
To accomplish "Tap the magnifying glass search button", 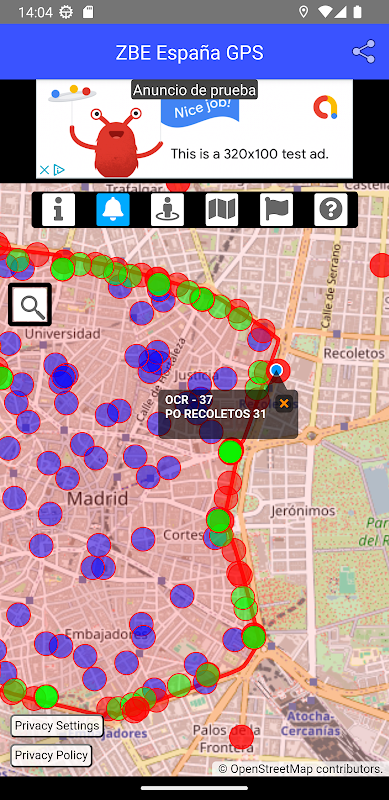I will tap(30, 305).
